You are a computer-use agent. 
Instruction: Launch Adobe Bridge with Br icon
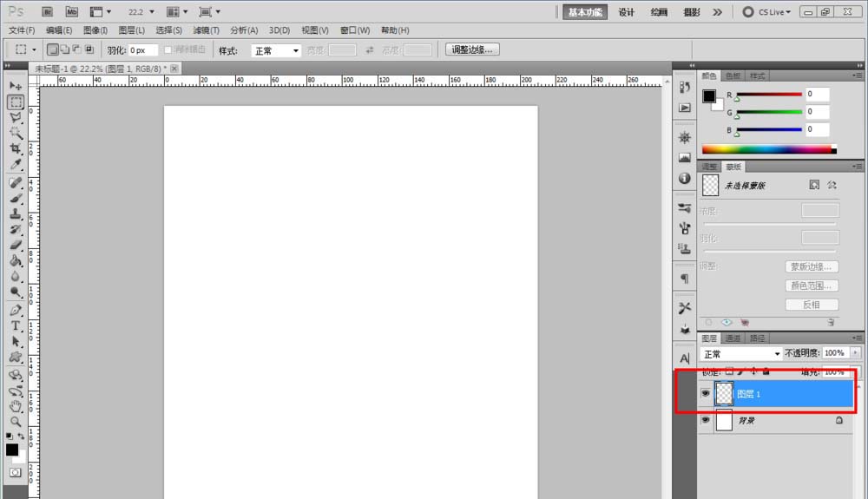tap(47, 11)
